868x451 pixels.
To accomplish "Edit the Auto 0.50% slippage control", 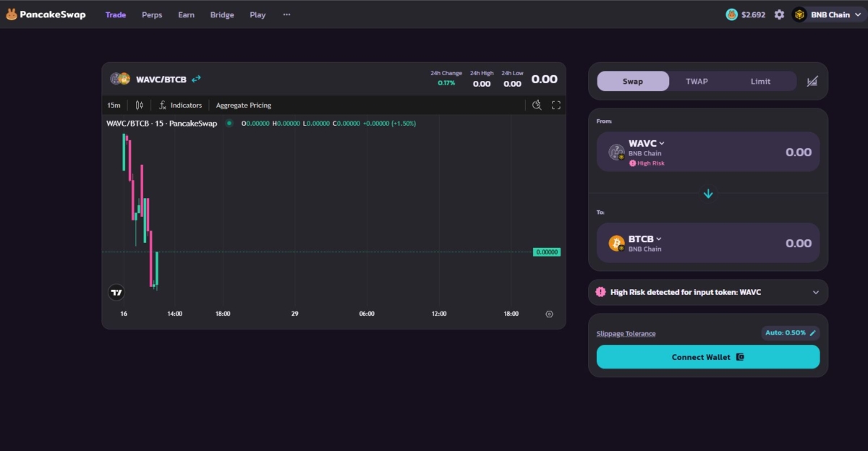I will pyautogui.click(x=789, y=333).
